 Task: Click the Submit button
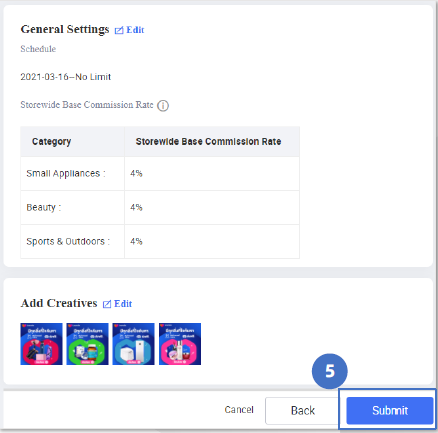click(x=390, y=410)
